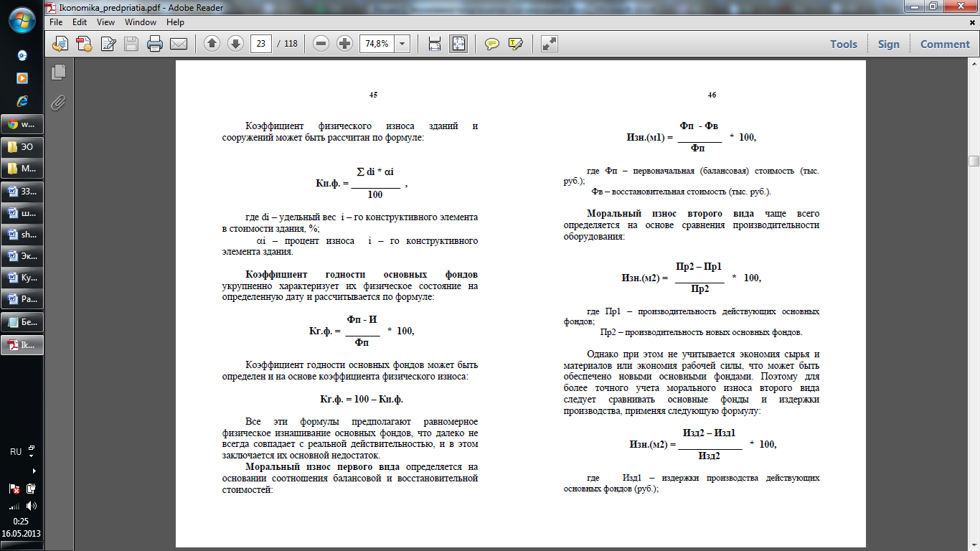Go to next page with down arrow
This screenshot has height=551, width=980.
(235, 44)
